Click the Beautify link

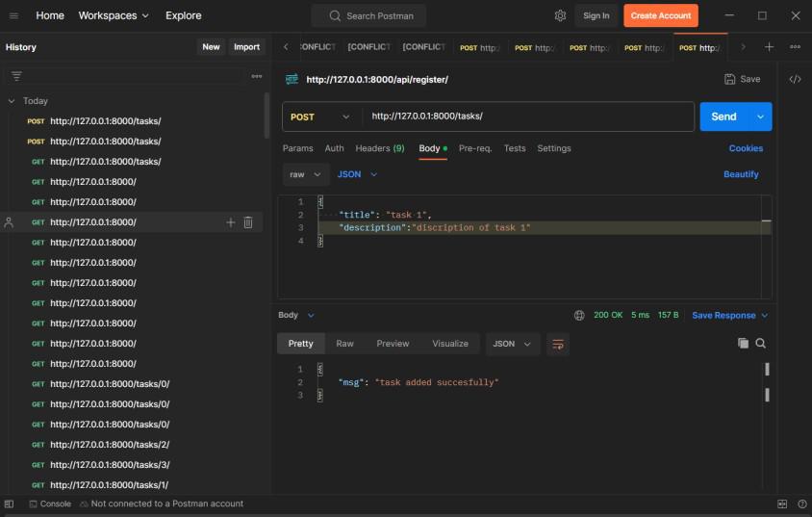741,174
